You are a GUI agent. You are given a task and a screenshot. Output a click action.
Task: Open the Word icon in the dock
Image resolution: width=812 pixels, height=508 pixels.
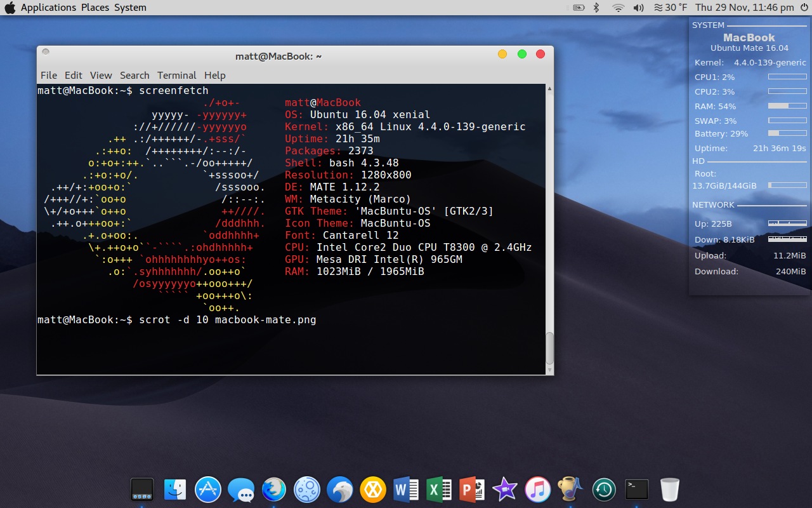pos(406,489)
